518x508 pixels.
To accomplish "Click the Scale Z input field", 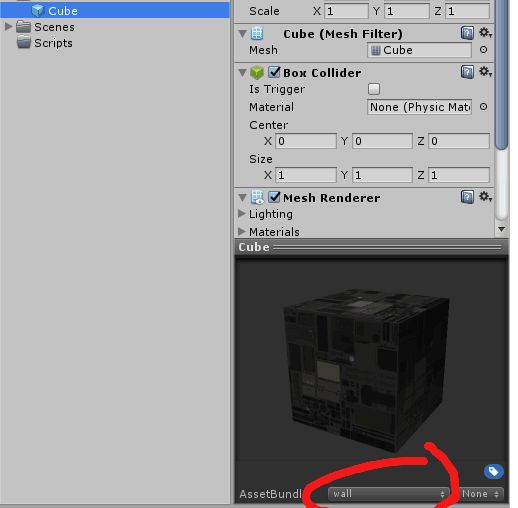I will point(467,11).
